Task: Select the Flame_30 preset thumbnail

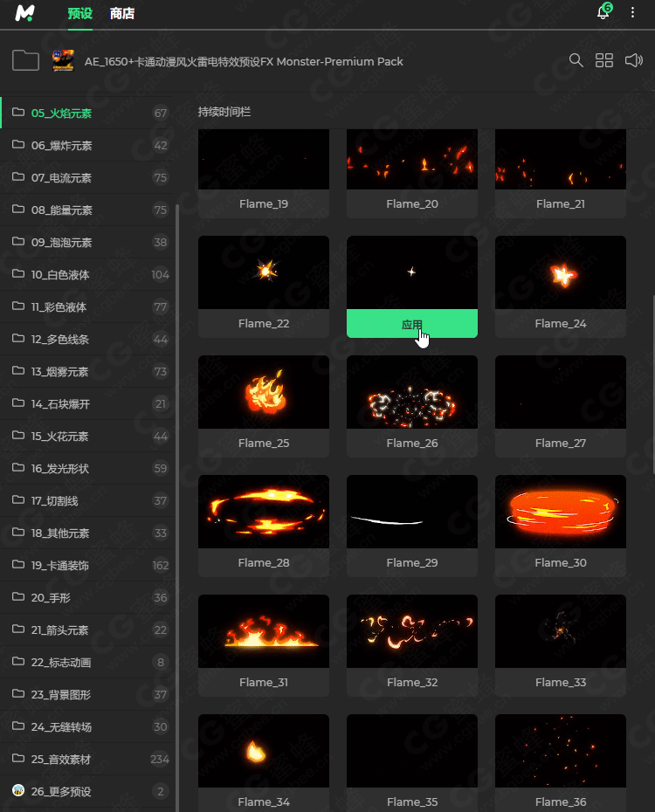Action: click(561, 512)
